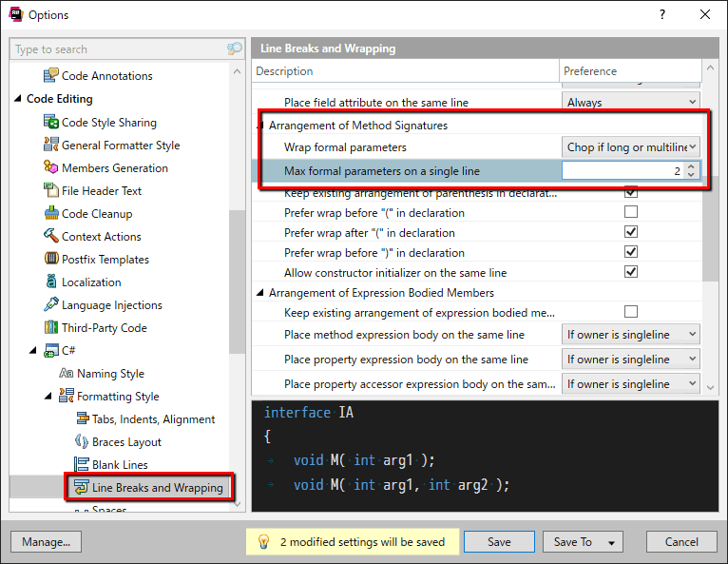
Task: Select Blank Lines in the tree
Action: (120, 464)
